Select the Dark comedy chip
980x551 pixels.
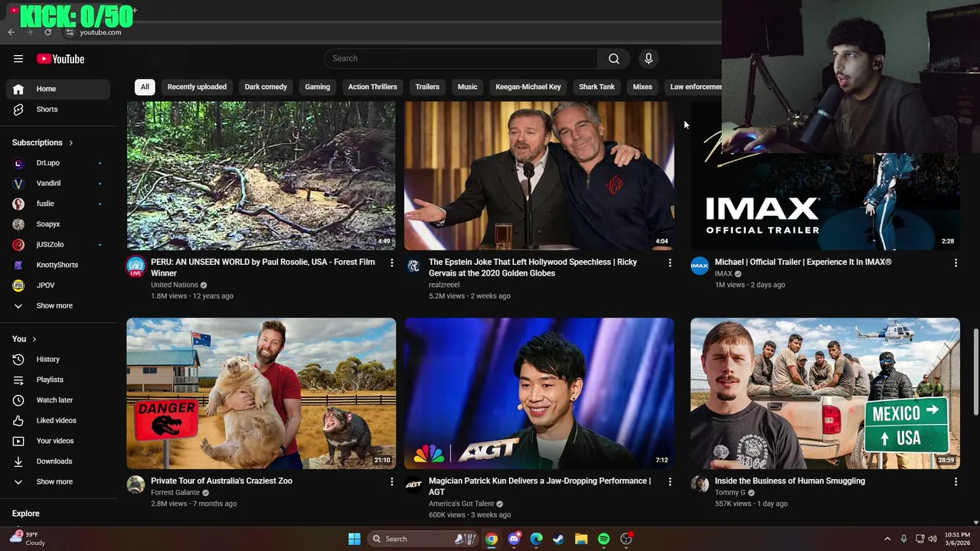coord(266,87)
